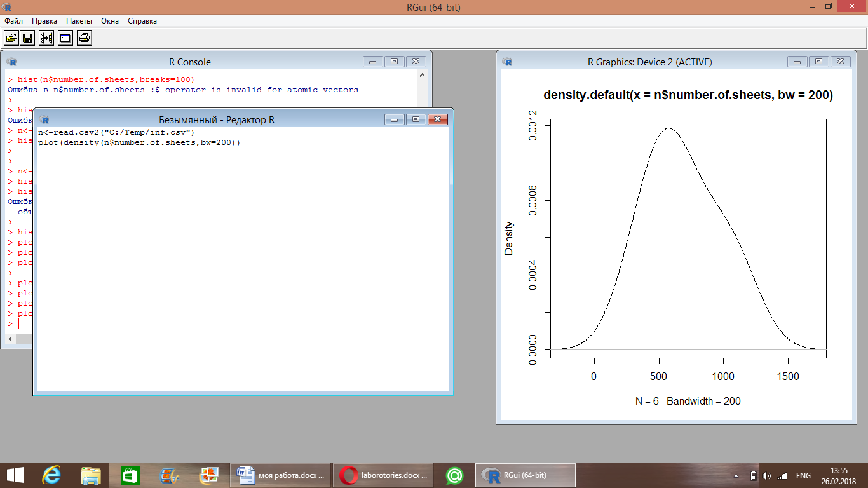Click inside the R script editor text area

241,267
